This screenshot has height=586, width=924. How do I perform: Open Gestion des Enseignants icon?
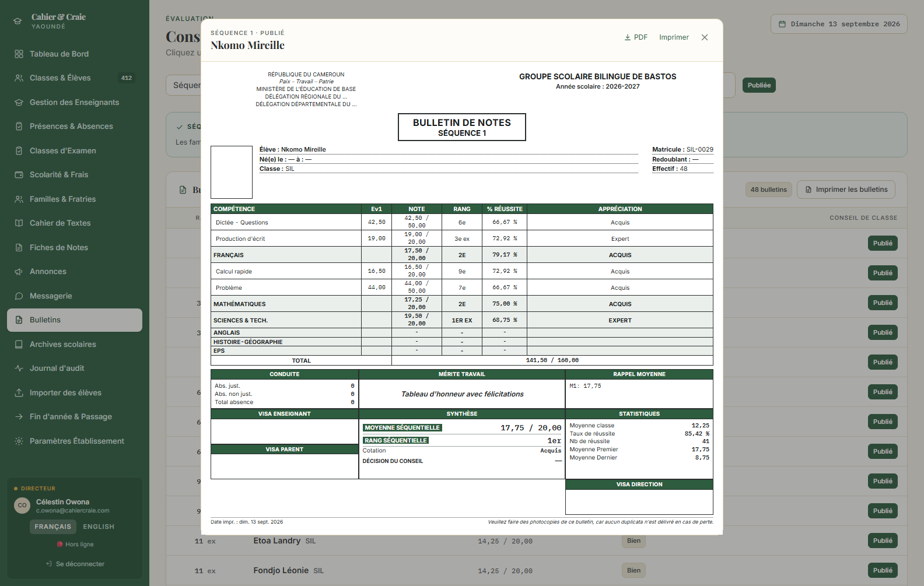(x=19, y=102)
